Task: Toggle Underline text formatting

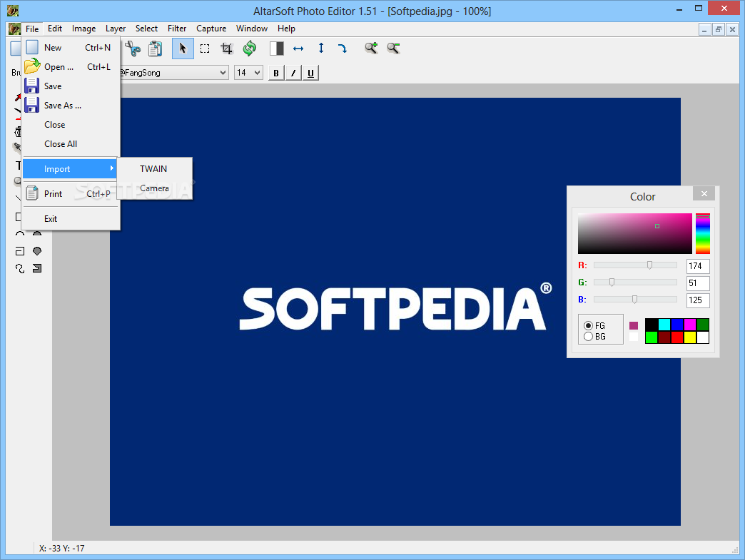Action: click(310, 73)
